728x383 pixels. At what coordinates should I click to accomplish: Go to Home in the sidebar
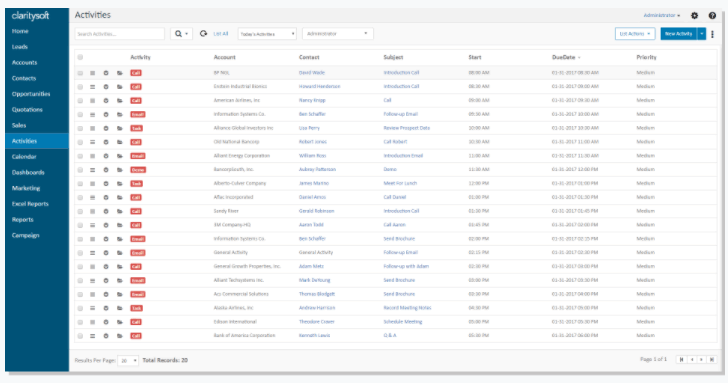[x=20, y=31]
